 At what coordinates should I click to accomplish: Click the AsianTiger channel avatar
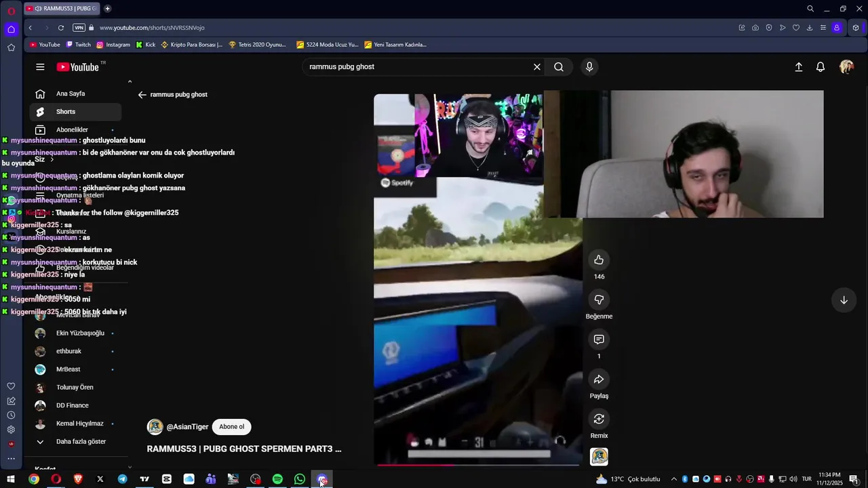pyautogui.click(x=155, y=427)
